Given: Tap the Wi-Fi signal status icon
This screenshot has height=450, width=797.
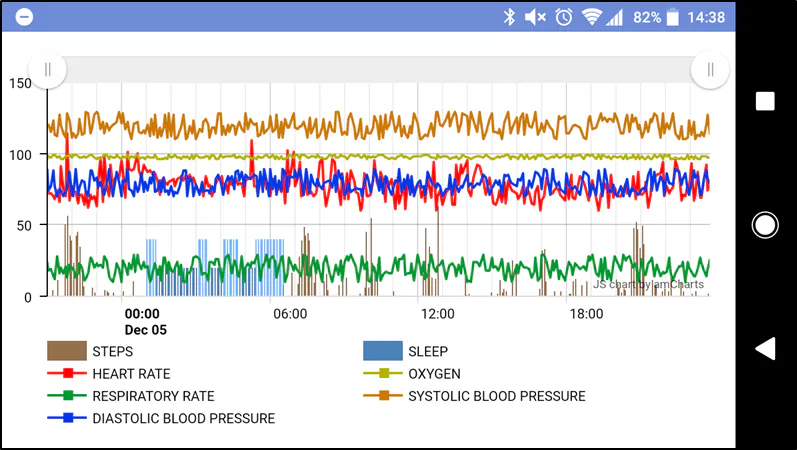Looking at the screenshot, I should [x=592, y=17].
